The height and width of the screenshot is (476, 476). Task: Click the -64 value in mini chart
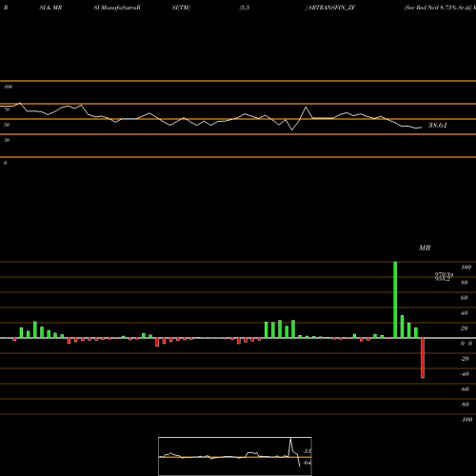(307, 463)
